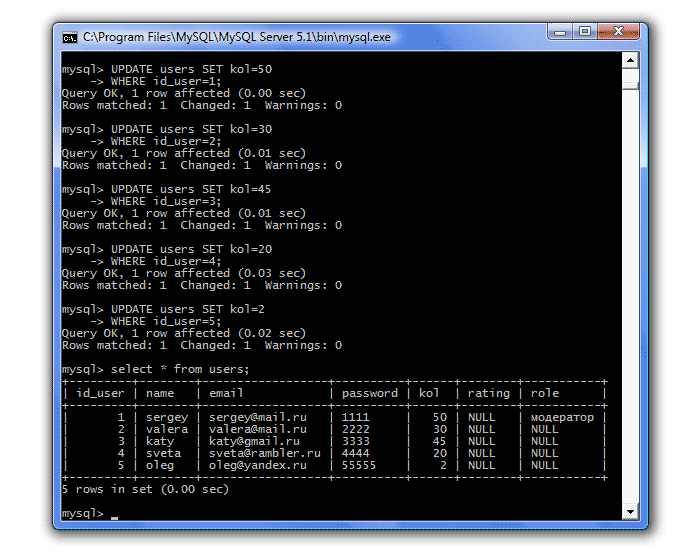
Task: Click the id_user column header
Action: click(100, 393)
